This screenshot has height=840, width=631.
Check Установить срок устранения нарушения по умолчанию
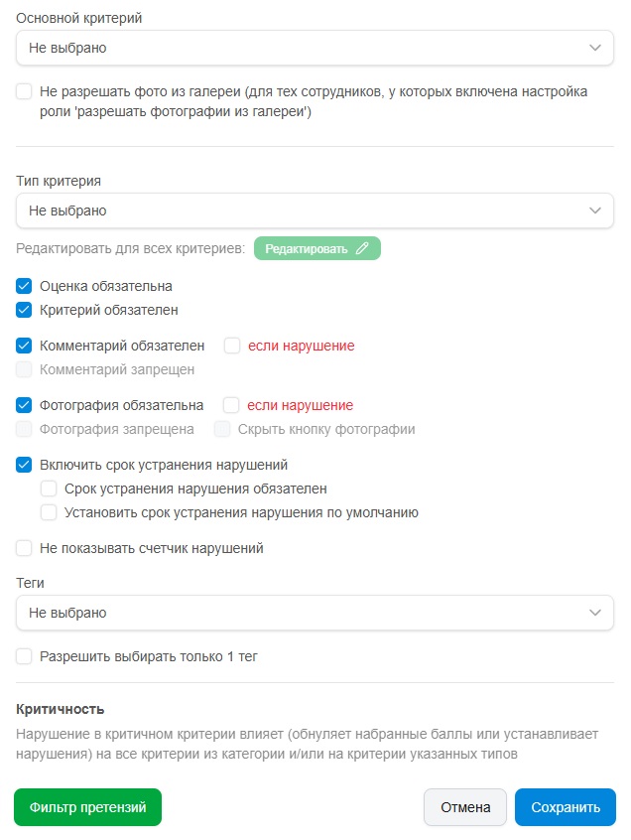coord(49,512)
